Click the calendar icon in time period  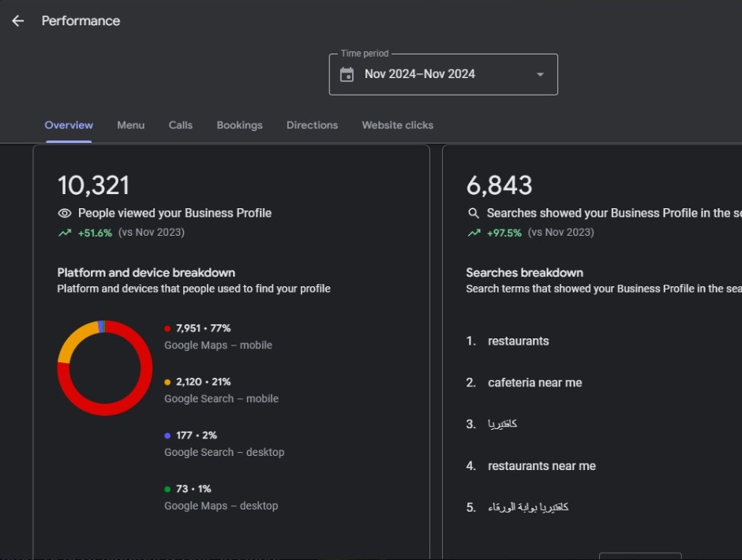tap(347, 74)
